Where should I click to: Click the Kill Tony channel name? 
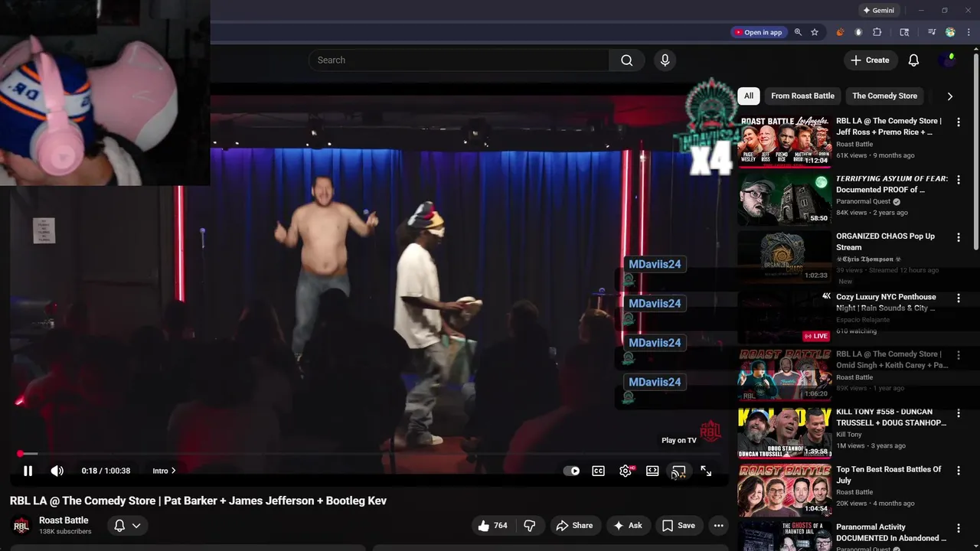click(x=848, y=435)
